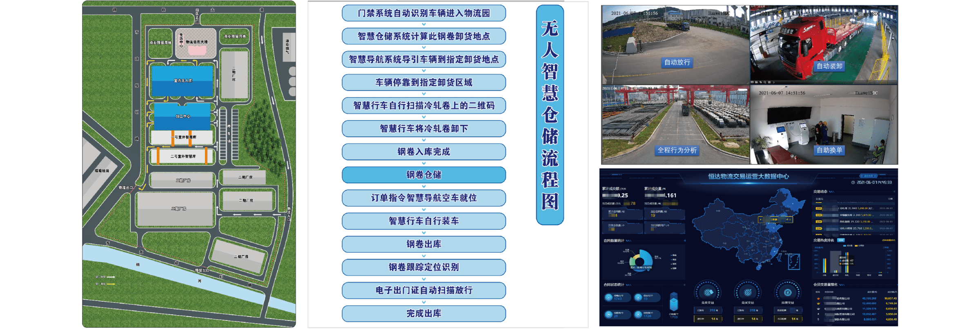Click the chevron below 钢卷仓储 step
980x329 pixels.
(424, 187)
